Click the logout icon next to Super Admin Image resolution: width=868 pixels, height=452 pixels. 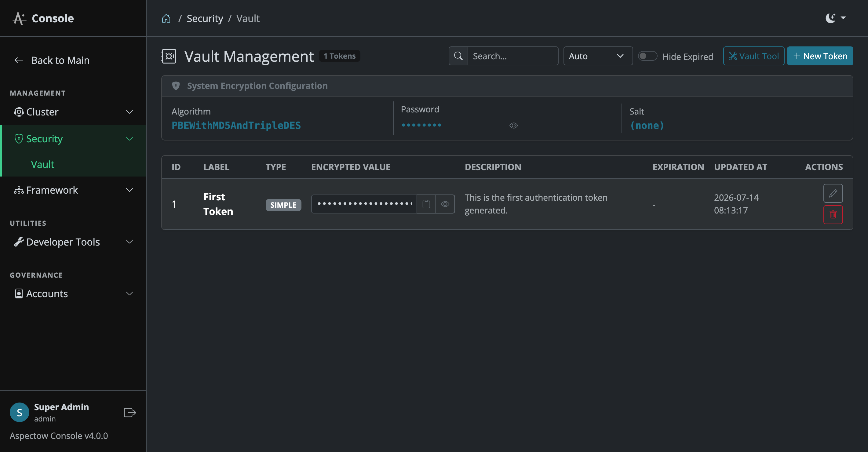tap(130, 413)
